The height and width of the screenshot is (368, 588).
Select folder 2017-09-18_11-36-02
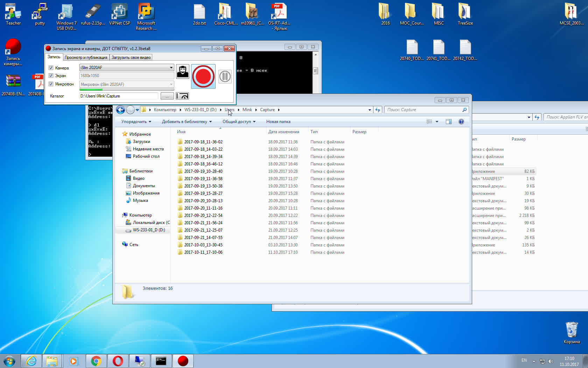click(203, 142)
